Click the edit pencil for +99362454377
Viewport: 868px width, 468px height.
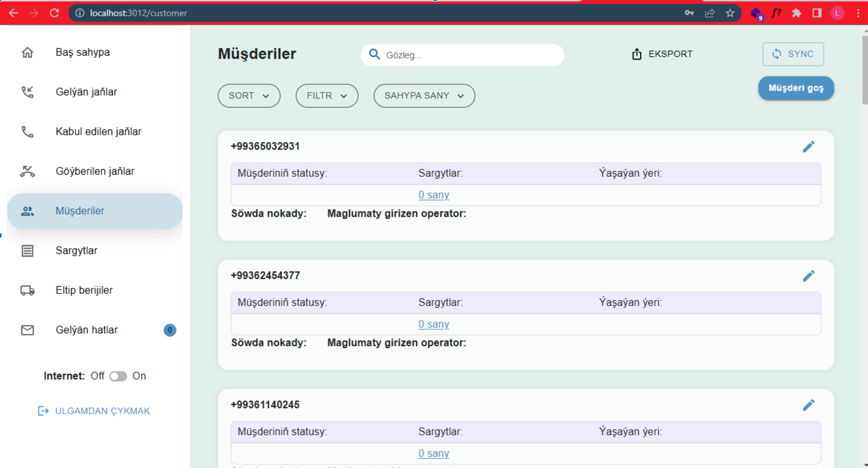coord(808,276)
